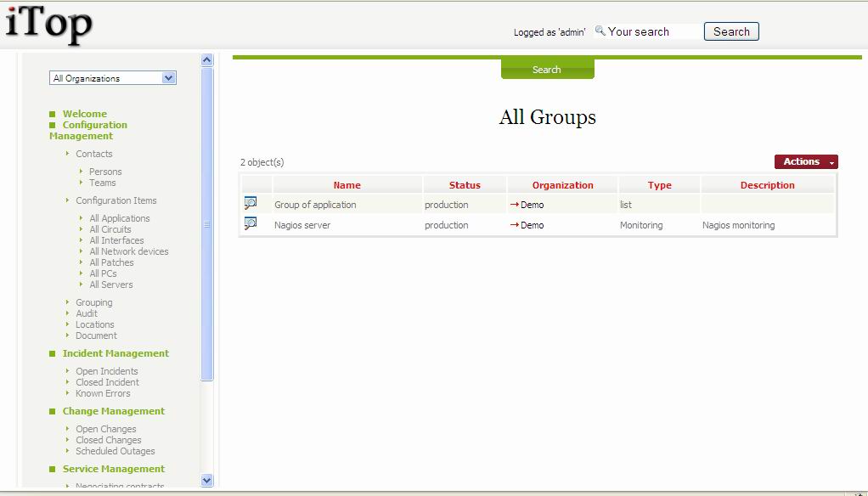Go to Configuration Items
The height and width of the screenshot is (496, 868).
[116, 200]
